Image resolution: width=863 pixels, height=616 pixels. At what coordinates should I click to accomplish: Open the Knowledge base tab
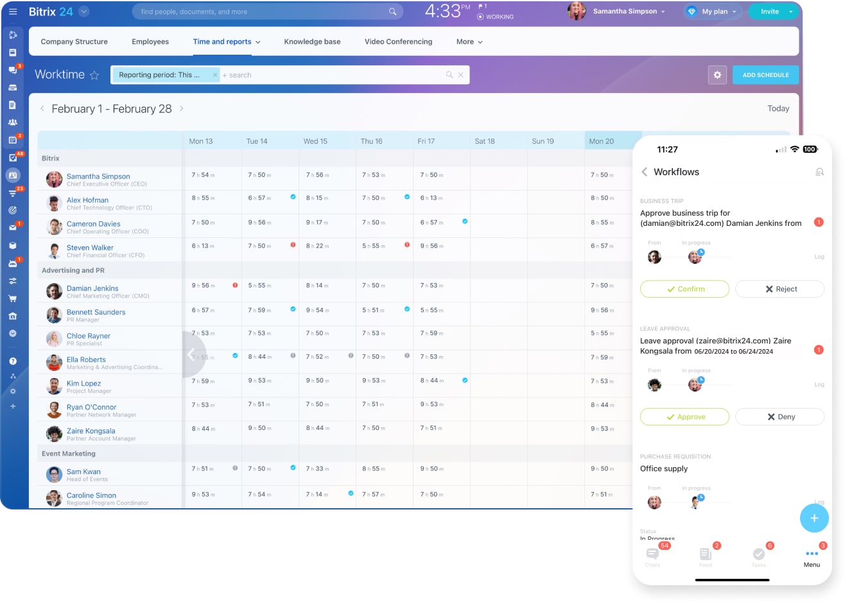(x=312, y=42)
